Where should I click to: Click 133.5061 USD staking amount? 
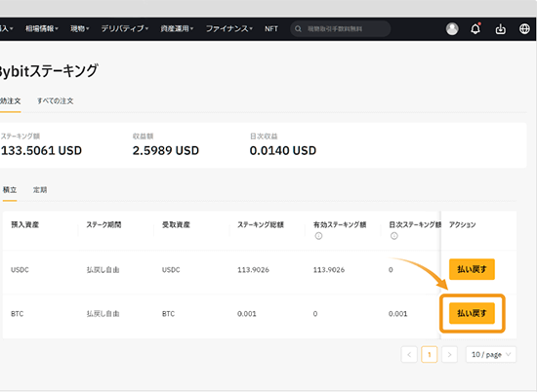tap(41, 150)
